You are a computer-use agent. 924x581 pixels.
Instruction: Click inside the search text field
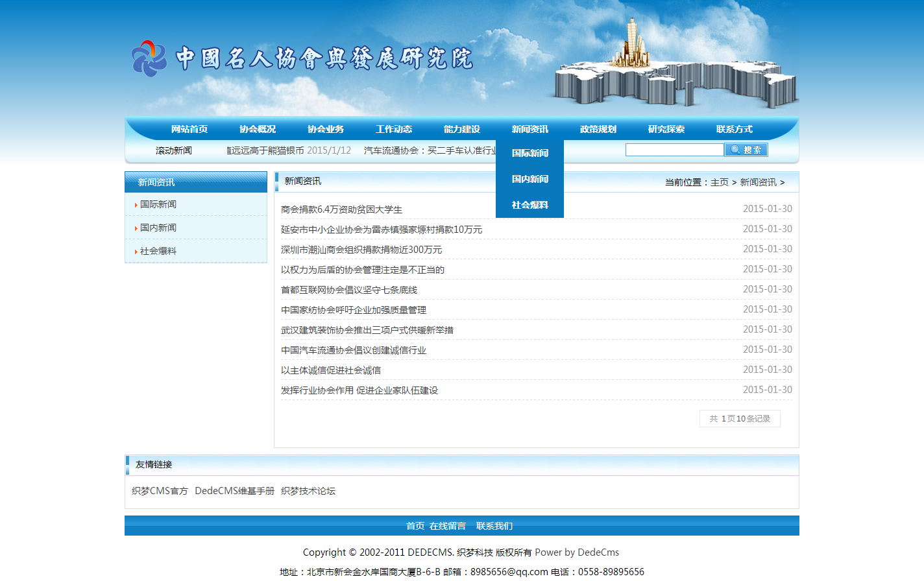coord(674,150)
